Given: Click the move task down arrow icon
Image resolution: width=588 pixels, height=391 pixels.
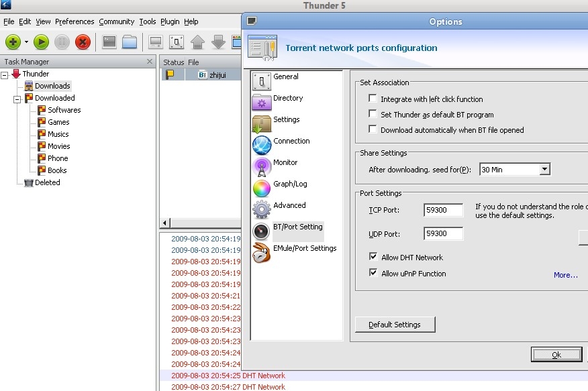Looking at the screenshot, I should tap(218, 42).
